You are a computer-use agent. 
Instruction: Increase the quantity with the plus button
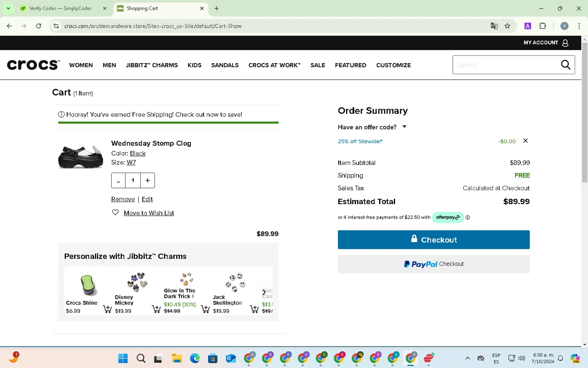(x=148, y=180)
